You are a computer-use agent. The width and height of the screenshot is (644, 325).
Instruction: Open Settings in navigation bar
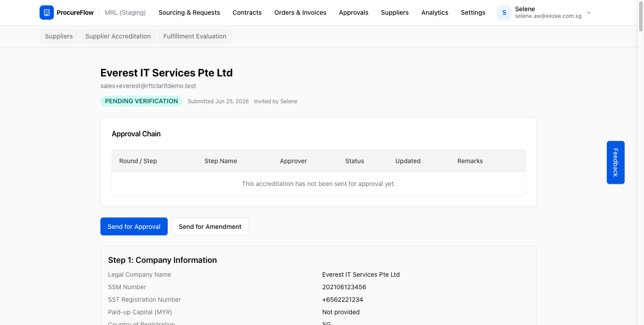pos(473,13)
